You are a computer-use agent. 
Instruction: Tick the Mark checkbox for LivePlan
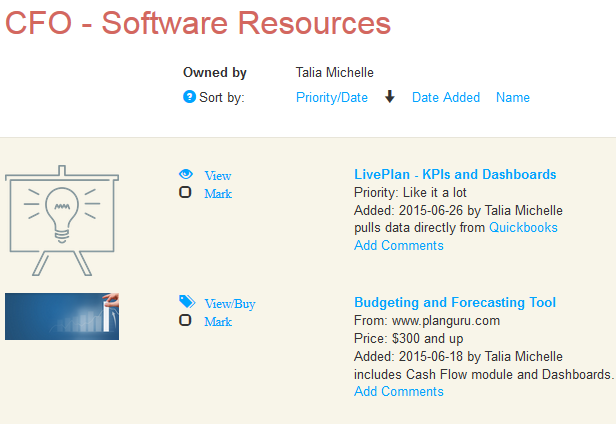point(185,192)
